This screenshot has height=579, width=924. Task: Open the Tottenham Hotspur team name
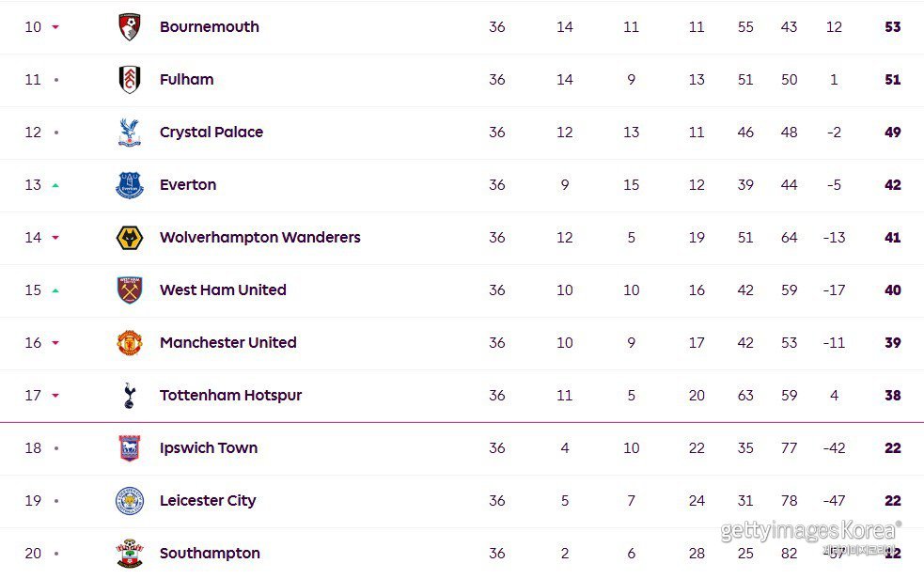230,396
